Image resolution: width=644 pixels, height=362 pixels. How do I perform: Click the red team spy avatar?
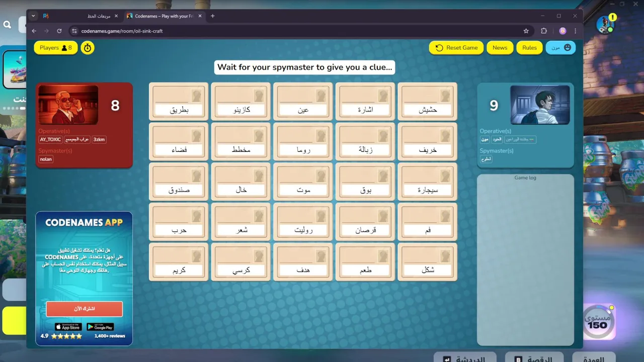click(x=68, y=105)
